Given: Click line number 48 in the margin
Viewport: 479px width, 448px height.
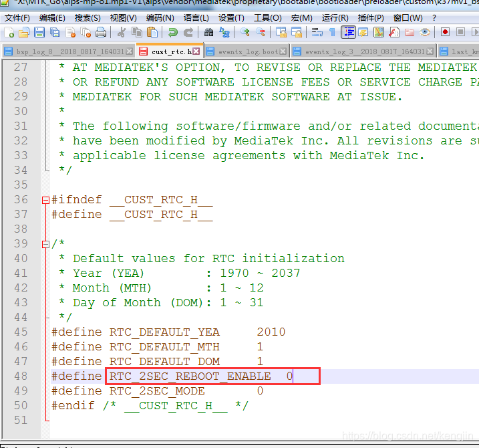Looking at the screenshot, I should 21,376.
